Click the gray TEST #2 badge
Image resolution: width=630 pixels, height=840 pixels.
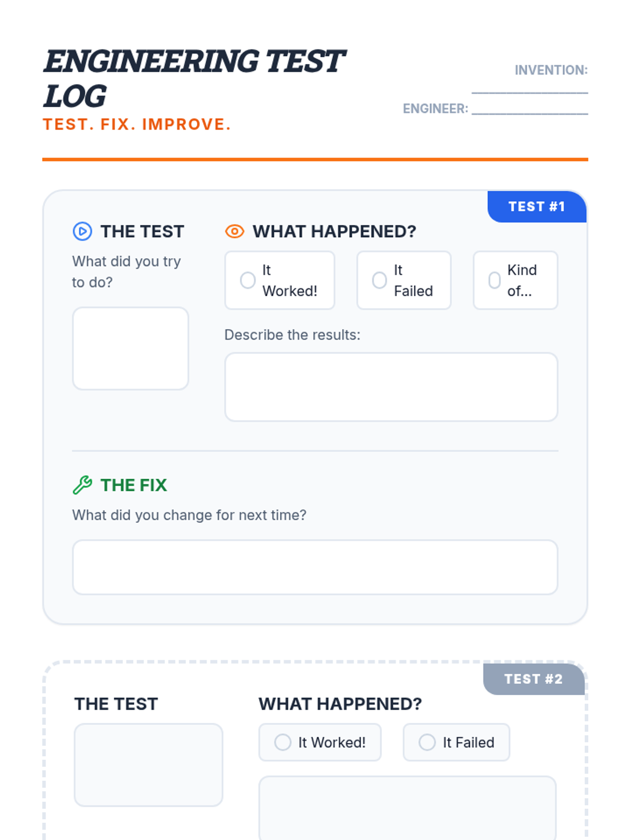point(533,679)
